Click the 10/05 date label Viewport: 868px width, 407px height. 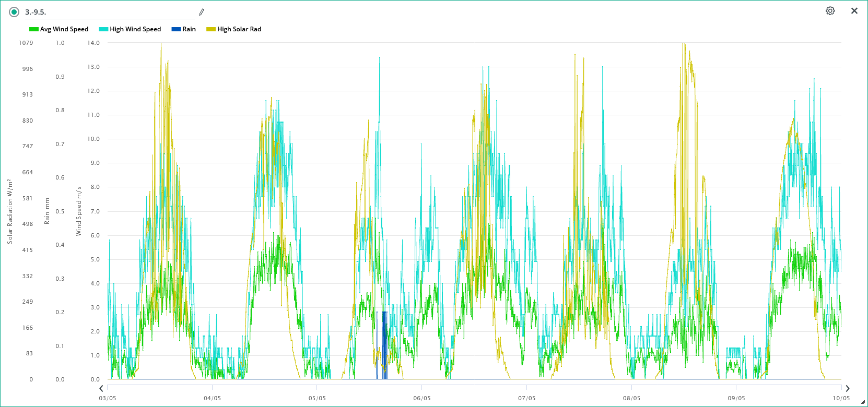tap(841, 398)
